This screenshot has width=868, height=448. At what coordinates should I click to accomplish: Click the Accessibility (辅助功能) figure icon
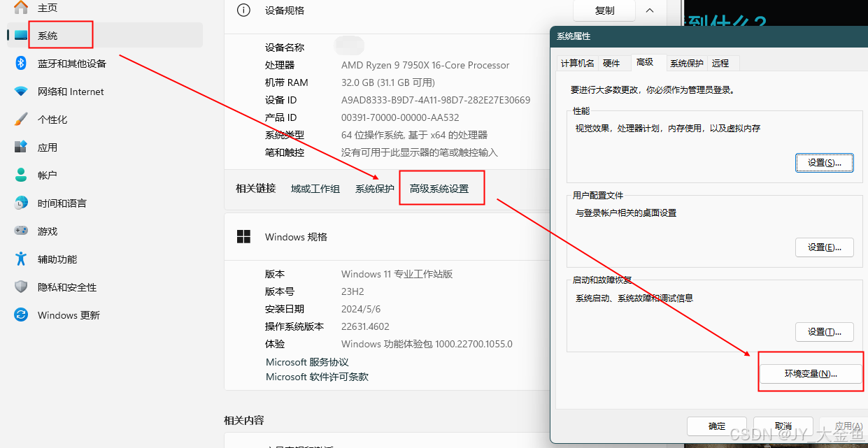tap(21, 259)
